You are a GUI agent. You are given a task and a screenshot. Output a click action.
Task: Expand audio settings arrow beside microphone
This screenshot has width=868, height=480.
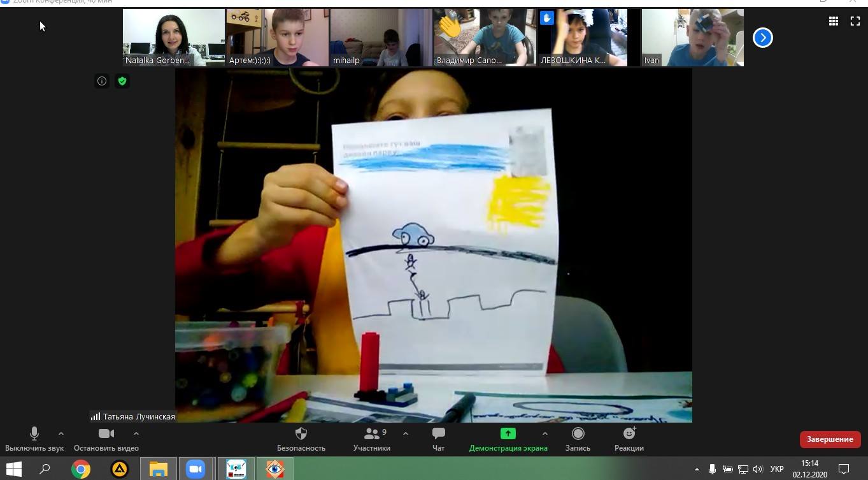[x=61, y=433]
